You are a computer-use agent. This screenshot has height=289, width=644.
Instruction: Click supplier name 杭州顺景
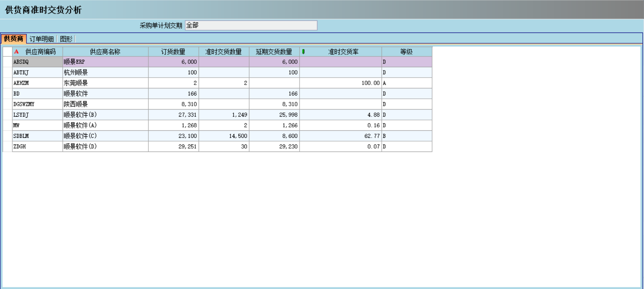105,73
